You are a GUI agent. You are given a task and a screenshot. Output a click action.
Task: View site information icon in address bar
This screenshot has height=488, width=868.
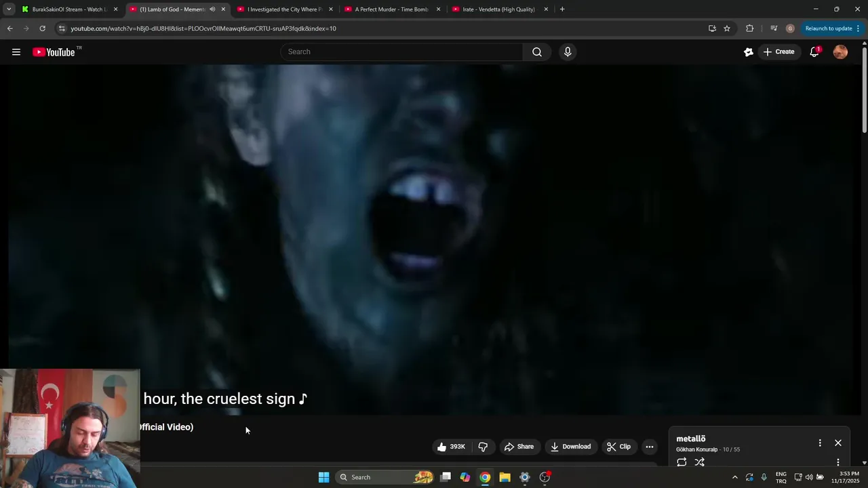click(62, 28)
